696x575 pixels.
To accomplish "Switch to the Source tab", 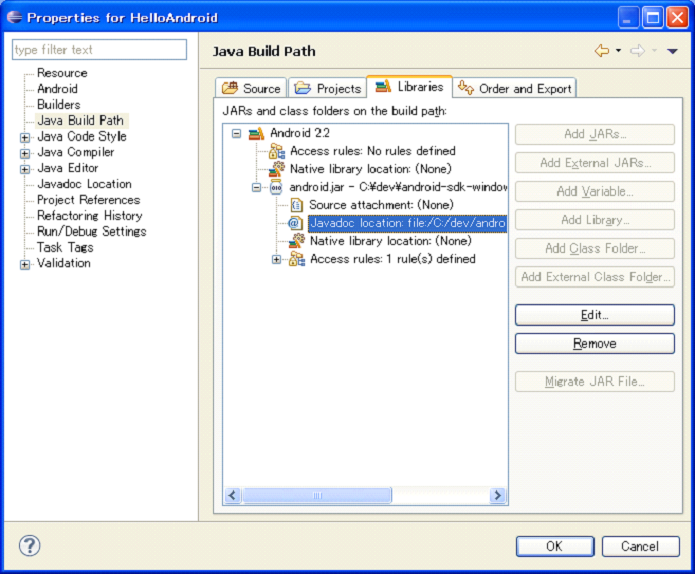I will coord(252,88).
